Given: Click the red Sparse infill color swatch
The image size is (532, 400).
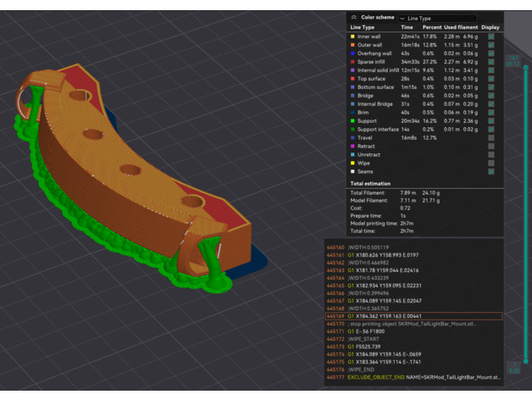Looking at the screenshot, I should click(353, 63).
